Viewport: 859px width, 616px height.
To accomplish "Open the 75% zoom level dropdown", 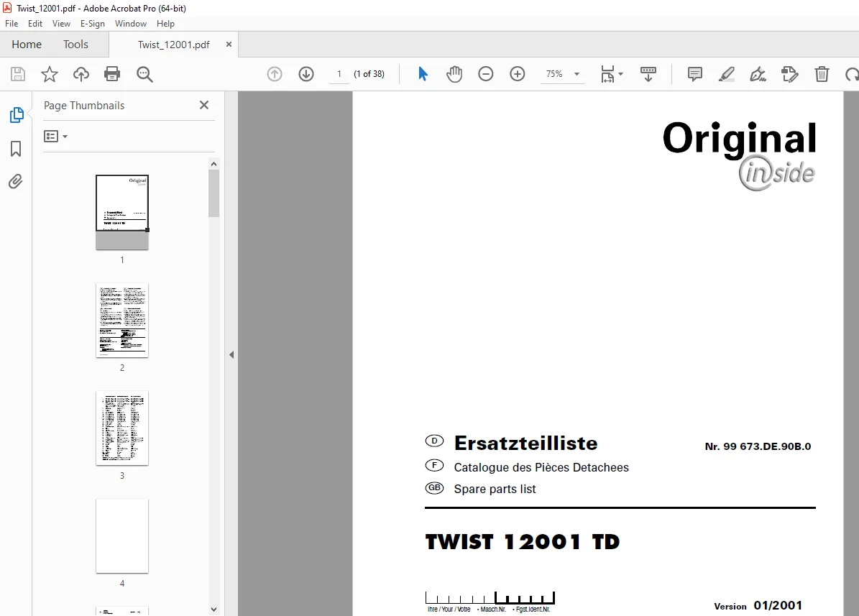I will pyautogui.click(x=577, y=74).
